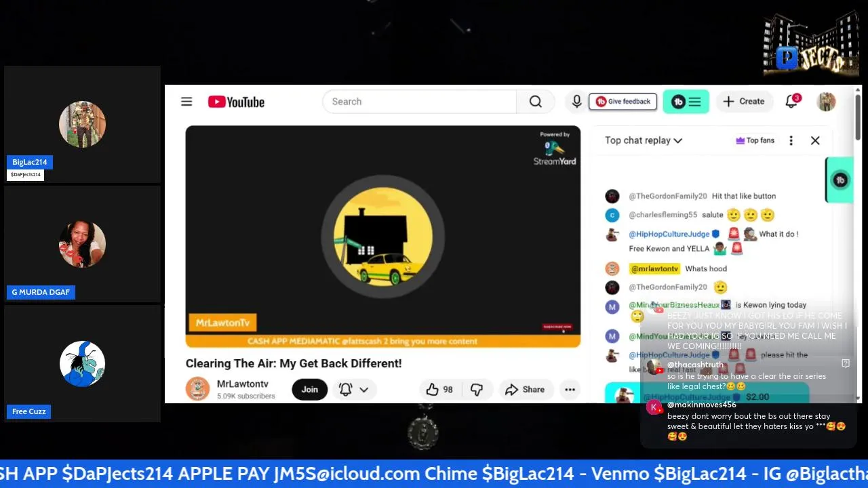The height and width of the screenshot is (488, 868).
Task: Click the BigLac214 name label
Action: [30, 162]
